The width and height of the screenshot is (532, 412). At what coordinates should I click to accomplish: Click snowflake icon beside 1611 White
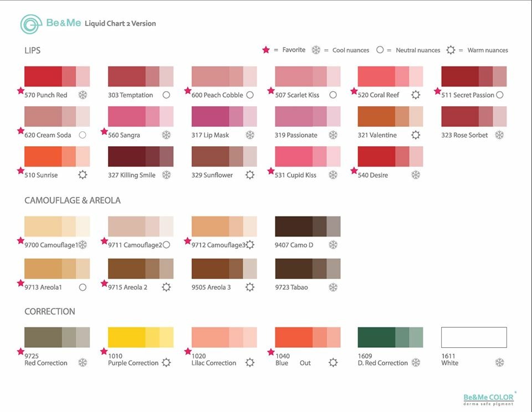[x=499, y=363]
